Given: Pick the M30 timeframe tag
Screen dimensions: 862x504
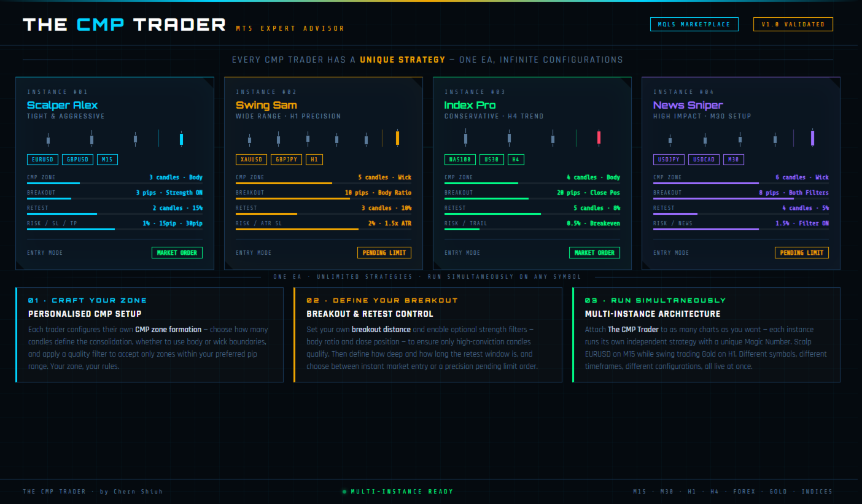Looking at the screenshot, I should 733,160.
